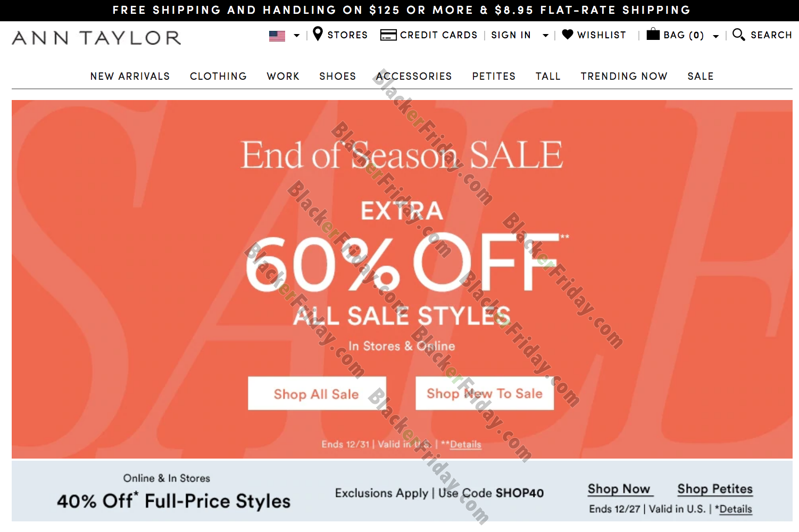Viewport: 799px width, 532px height.
Task: Open the Petites menu
Action: 494,76
